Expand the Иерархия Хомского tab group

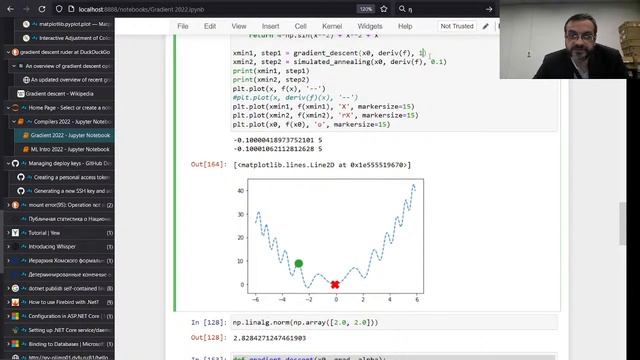coord(8,260)
